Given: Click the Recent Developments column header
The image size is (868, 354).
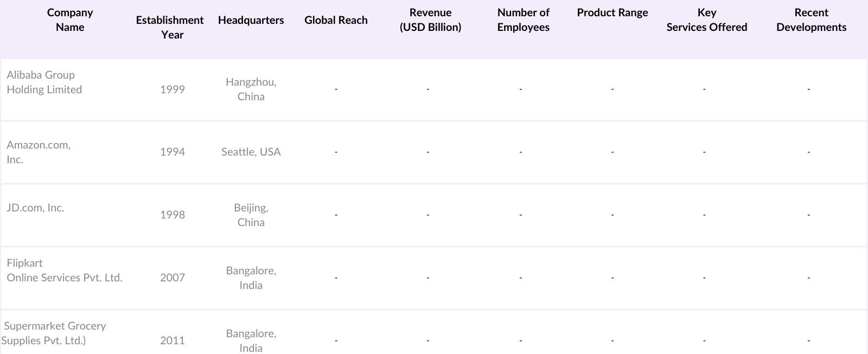Looking at the screenshot, I should click(x=811, y=20).
